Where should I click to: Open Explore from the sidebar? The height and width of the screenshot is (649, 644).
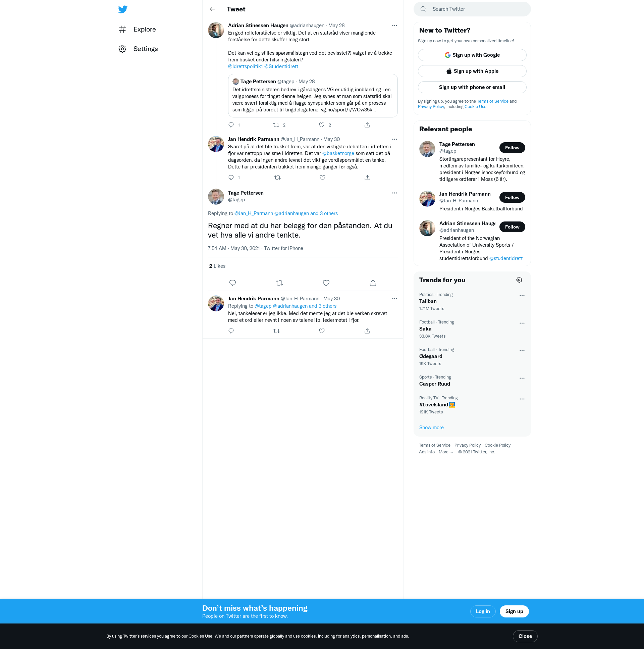pyautogui.click(x=137, y=29)
